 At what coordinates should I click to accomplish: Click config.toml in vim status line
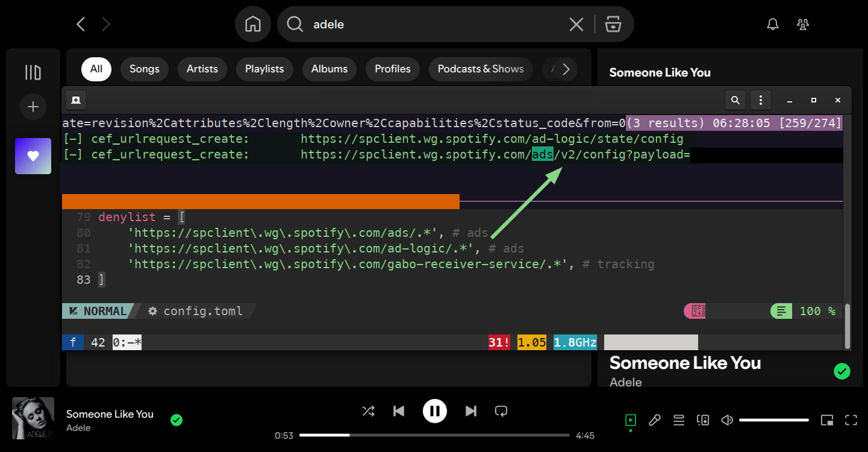pyautogui.click(x=203, y=311)
